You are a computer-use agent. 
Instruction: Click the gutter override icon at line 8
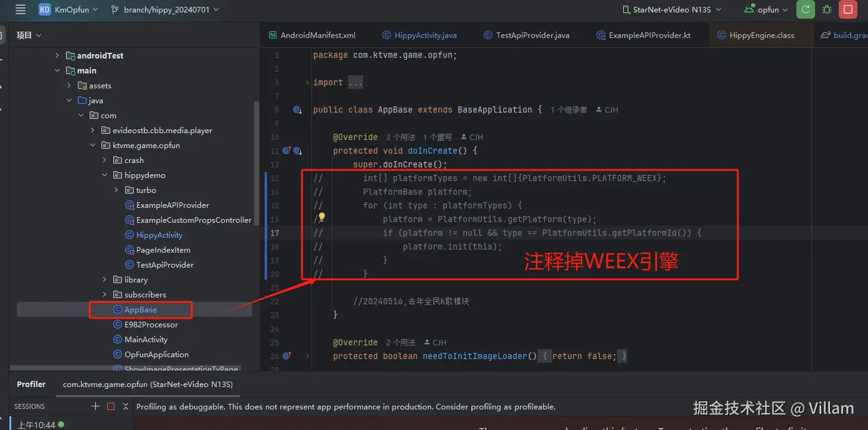(297, 110)
